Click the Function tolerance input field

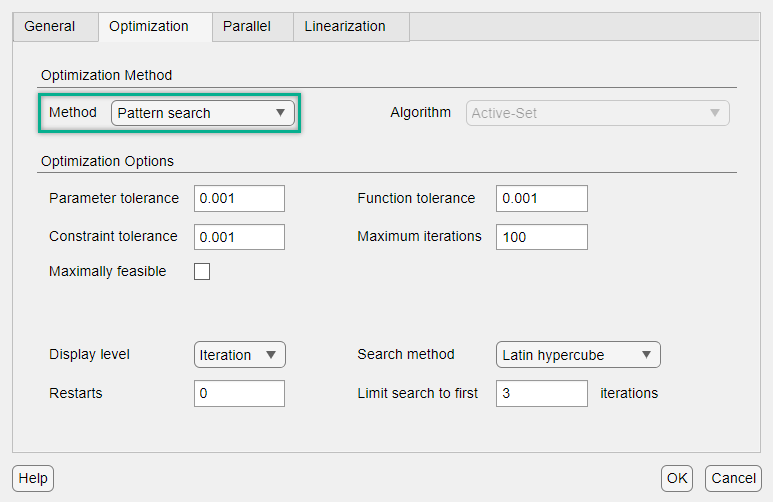click(541, 198)
